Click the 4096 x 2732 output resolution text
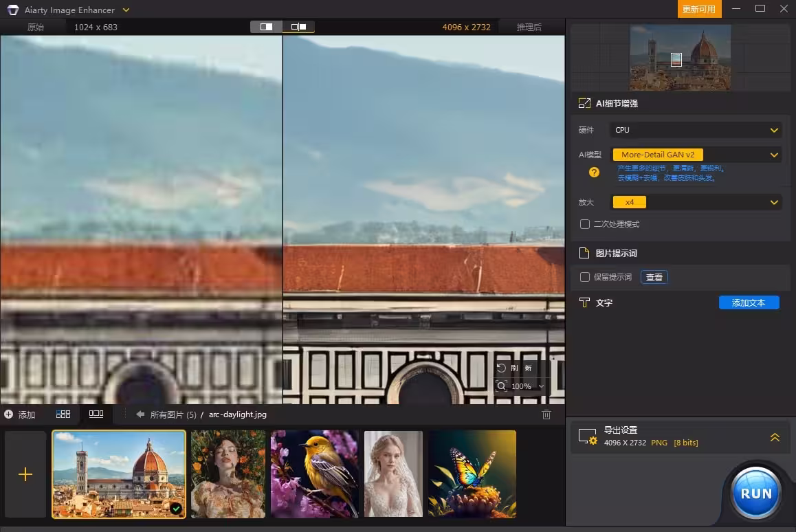This screenshot has width=796, height=532. tap(466, 27)
